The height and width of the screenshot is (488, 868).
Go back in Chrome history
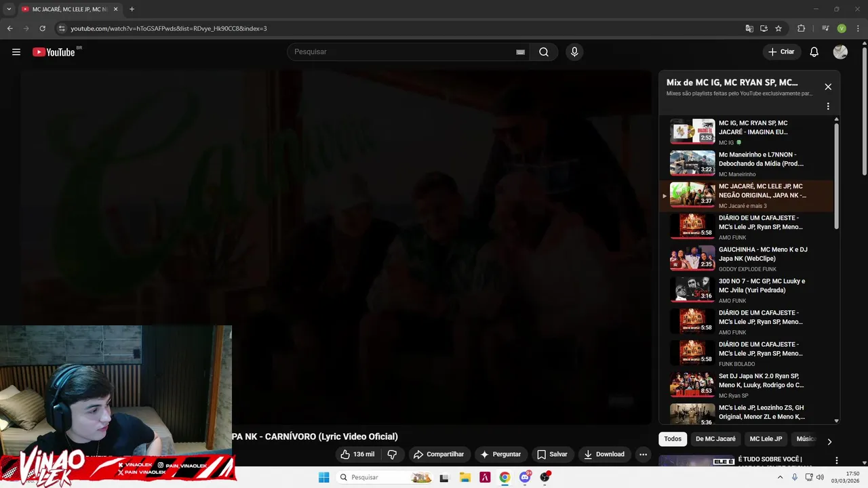click(9, 28)
